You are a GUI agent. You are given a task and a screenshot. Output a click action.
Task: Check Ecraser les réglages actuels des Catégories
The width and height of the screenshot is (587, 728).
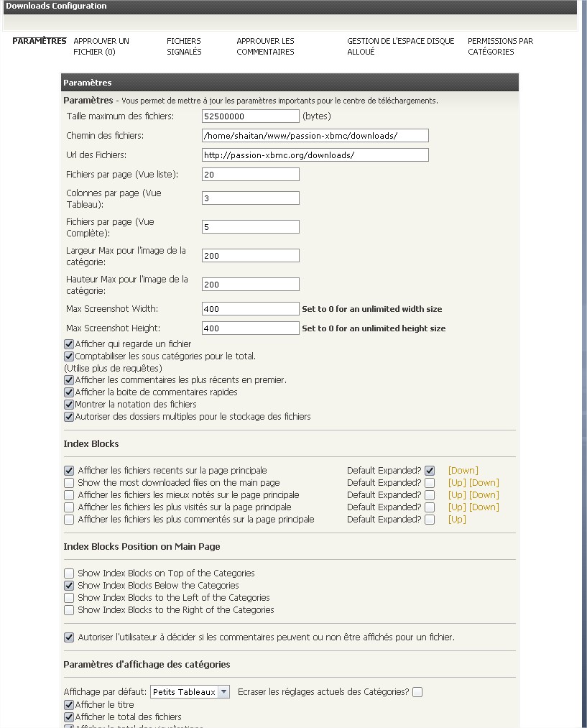coord(417,692)
